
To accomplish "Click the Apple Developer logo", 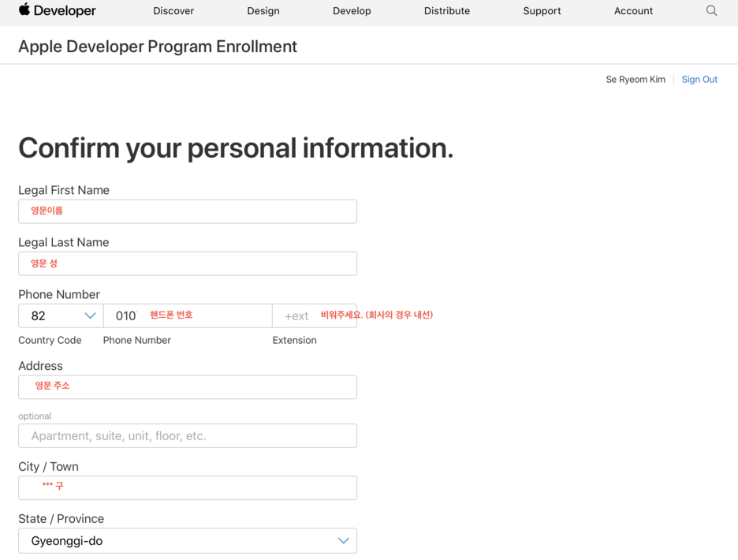I will [57, 10].
